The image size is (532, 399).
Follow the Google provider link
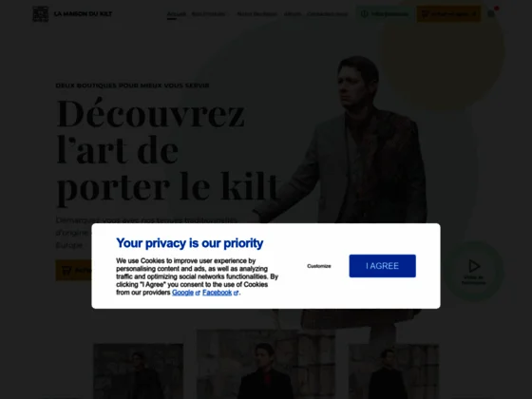[182, 293]
